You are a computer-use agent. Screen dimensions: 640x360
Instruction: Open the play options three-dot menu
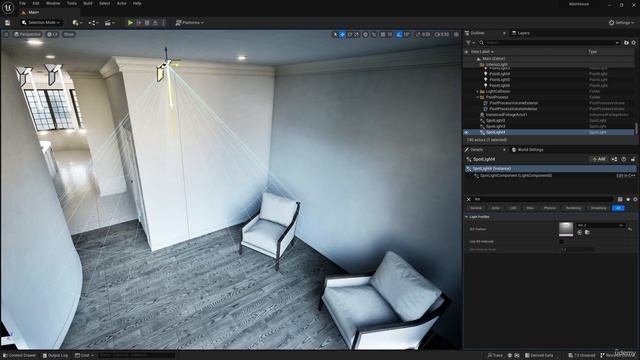point(164,23)
